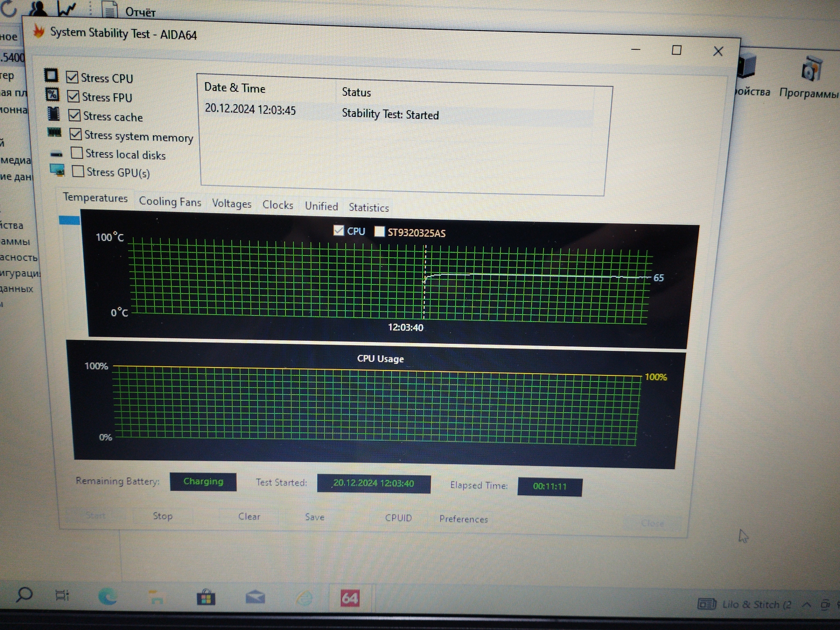840x630 pixels.
Task: Click the Charging battery status field
Action: point(203,482)
